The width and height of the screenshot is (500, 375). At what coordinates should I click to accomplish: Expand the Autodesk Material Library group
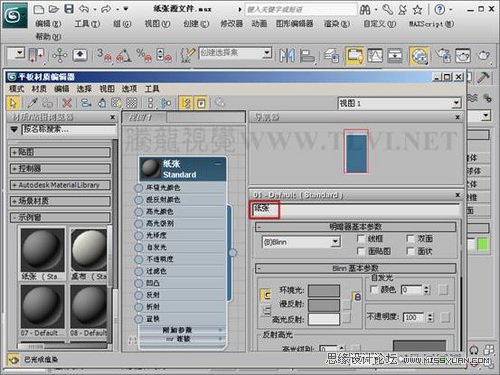click(60, 185)
